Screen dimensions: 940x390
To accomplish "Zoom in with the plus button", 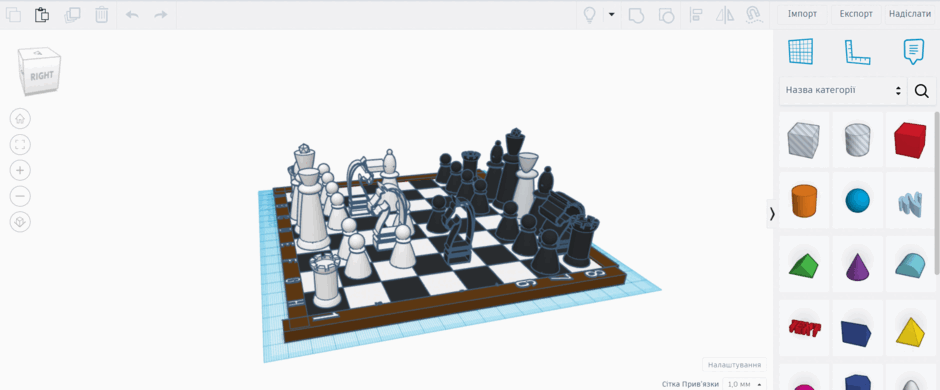I will pyautogui.click(x=20, y=170).
